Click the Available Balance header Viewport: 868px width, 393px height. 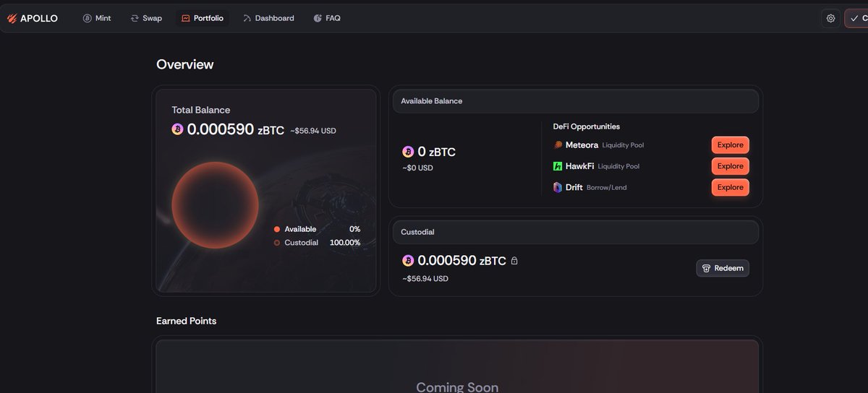pos(576,101)
